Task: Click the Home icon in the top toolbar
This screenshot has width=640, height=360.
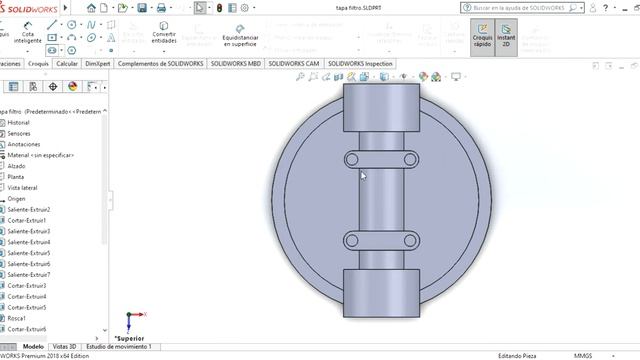Action: pyautogui.click(x=91, y=8)
